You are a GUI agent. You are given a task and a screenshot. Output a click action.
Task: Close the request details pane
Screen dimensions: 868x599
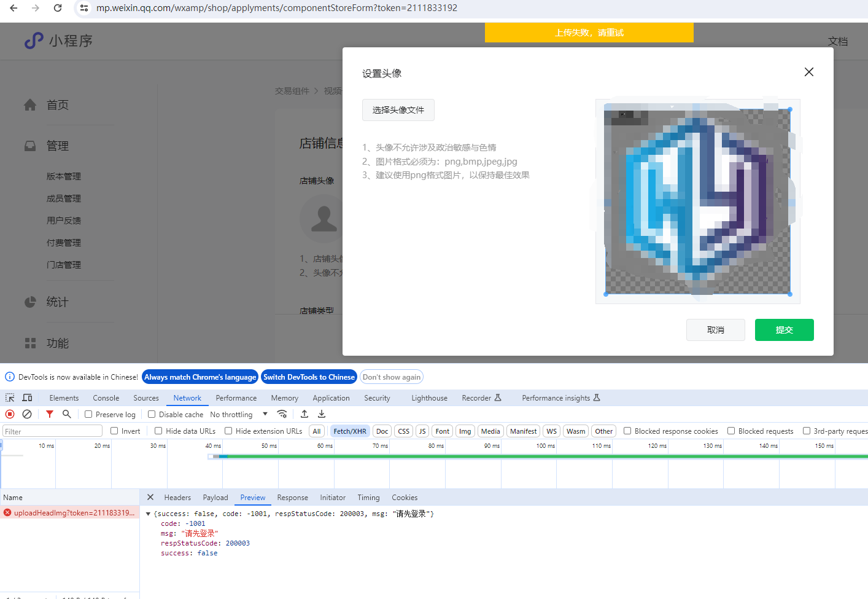coord(150,497)
